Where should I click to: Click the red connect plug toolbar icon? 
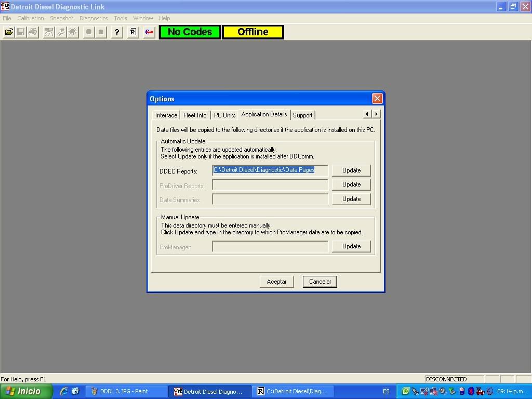coord(149,32)
